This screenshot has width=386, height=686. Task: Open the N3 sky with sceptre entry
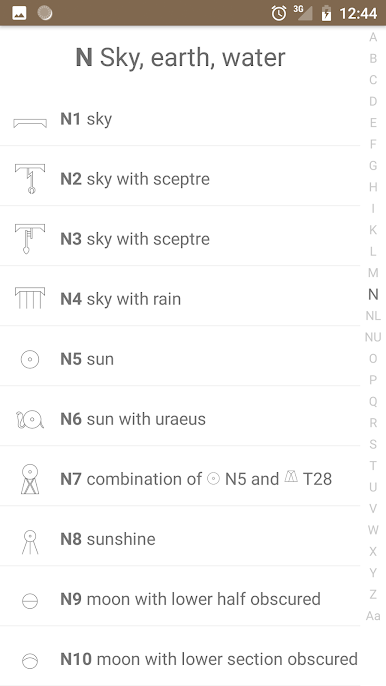click(x=180, y=239)
